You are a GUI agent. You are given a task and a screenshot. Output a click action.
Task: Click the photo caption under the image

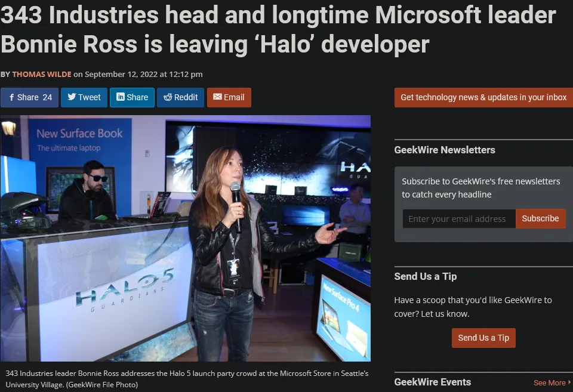[x=187, y=378]
